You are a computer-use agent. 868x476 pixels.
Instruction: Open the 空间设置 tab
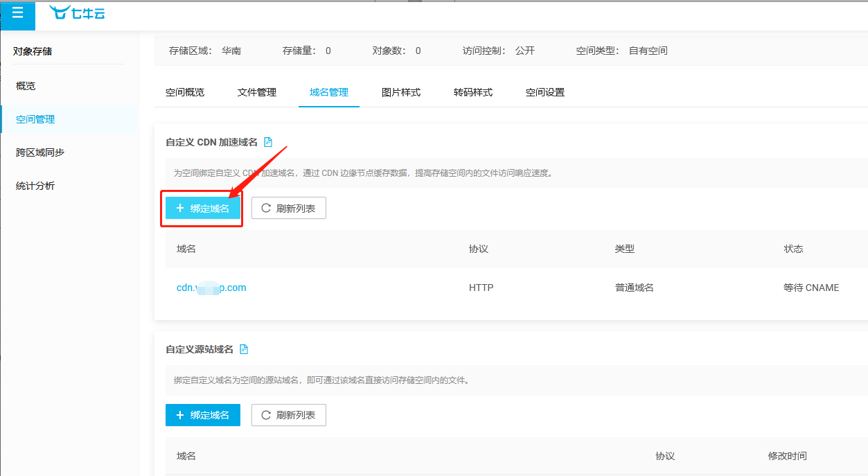click(x=545, y=92)
